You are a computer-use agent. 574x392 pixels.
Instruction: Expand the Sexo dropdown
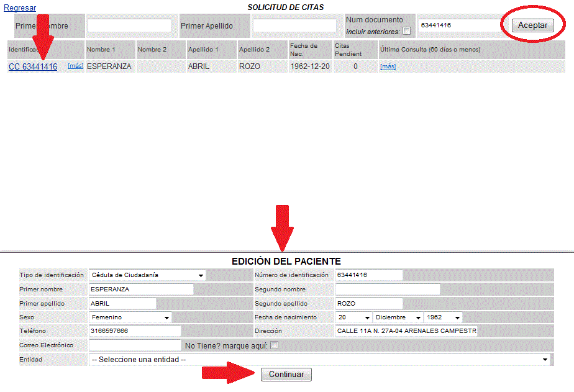[130, 317]
